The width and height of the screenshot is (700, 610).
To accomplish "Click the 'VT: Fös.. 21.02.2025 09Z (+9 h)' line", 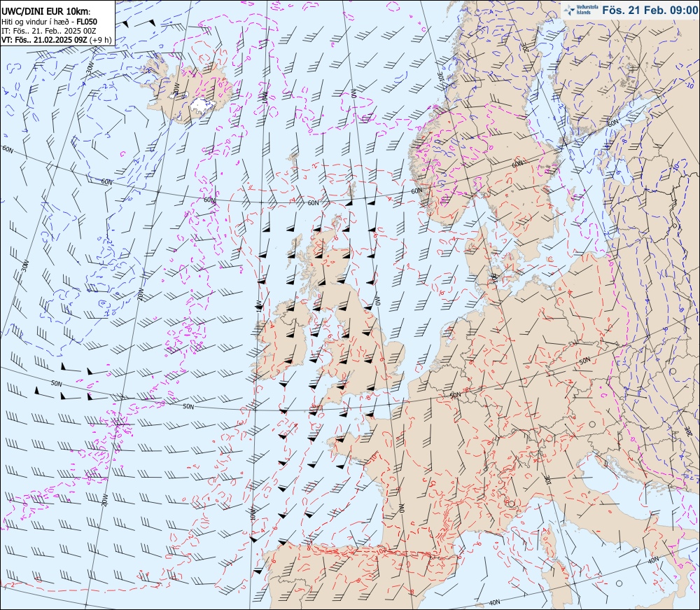I will click(x=56, y=40).
